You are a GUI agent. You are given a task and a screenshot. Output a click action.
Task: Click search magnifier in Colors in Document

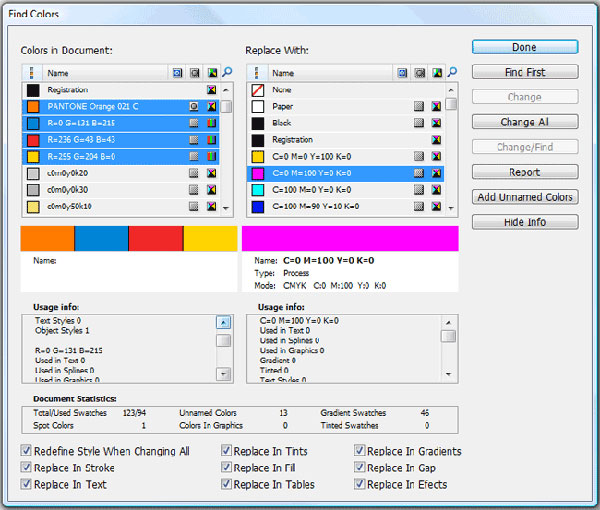(227, 72)
